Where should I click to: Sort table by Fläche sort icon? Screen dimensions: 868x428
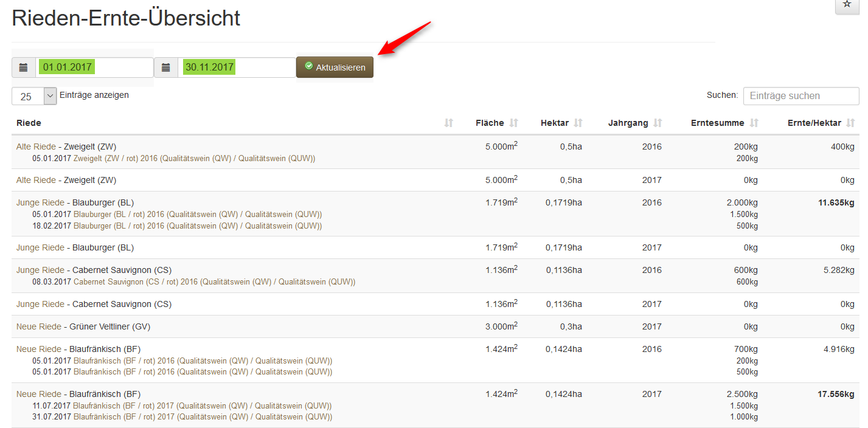(x=514, y=123)
